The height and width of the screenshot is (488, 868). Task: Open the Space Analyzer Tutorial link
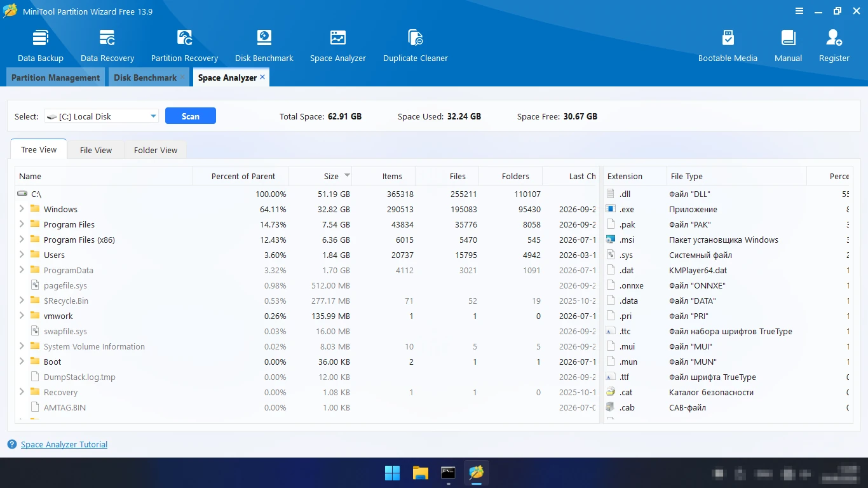click(x=64, y=444)
